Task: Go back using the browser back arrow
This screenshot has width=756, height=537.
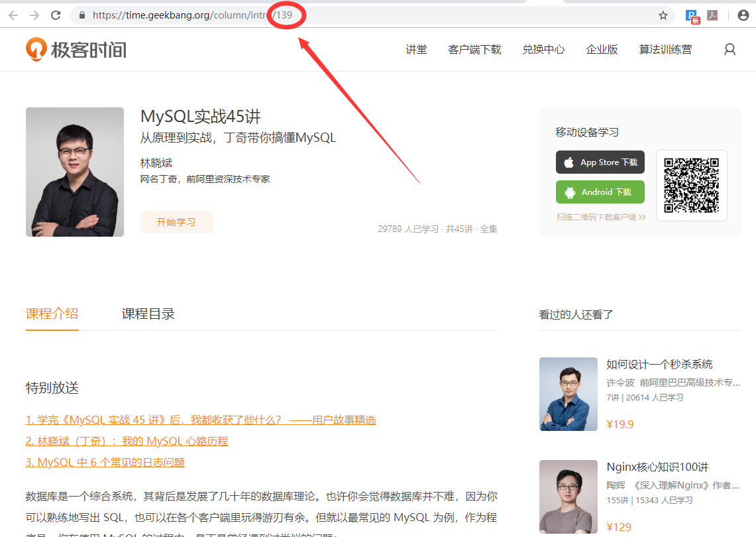Action: coord(13,15)
